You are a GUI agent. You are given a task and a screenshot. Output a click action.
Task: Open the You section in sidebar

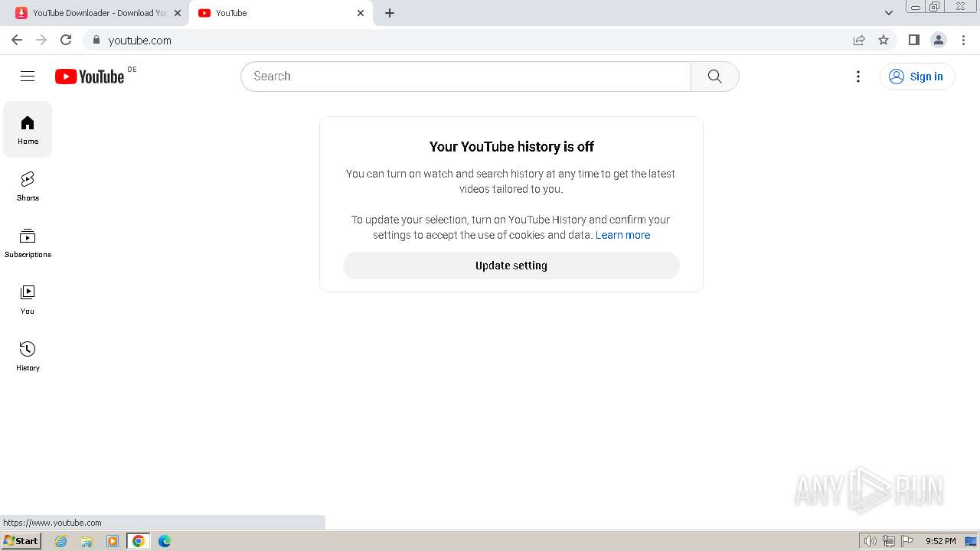click(28, 299)
